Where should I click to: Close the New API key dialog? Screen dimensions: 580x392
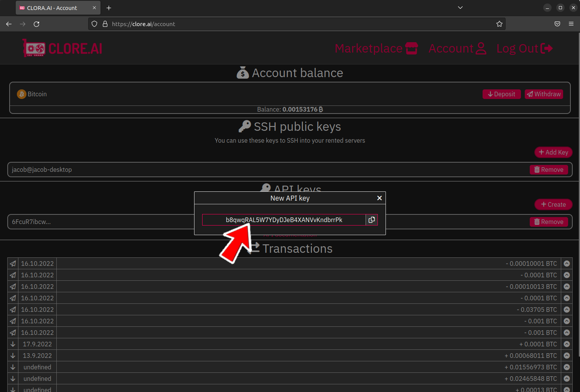(379, 198)
